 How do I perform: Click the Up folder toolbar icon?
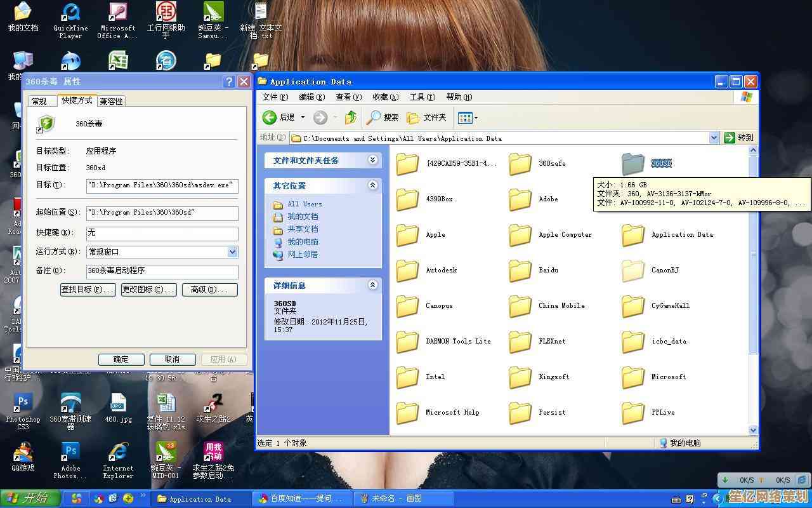click(x=351, y=117)
